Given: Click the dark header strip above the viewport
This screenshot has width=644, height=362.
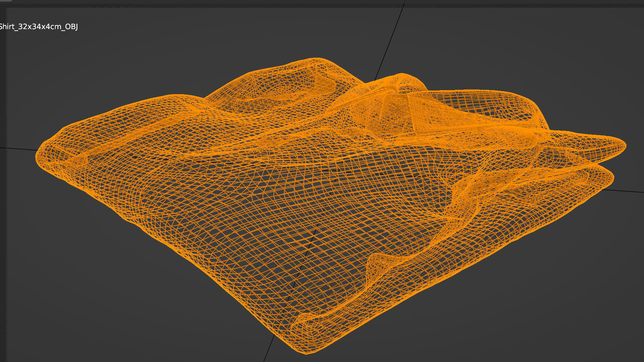Looking at the screenshot, I should pyautogui.click(x=322, y=2).
